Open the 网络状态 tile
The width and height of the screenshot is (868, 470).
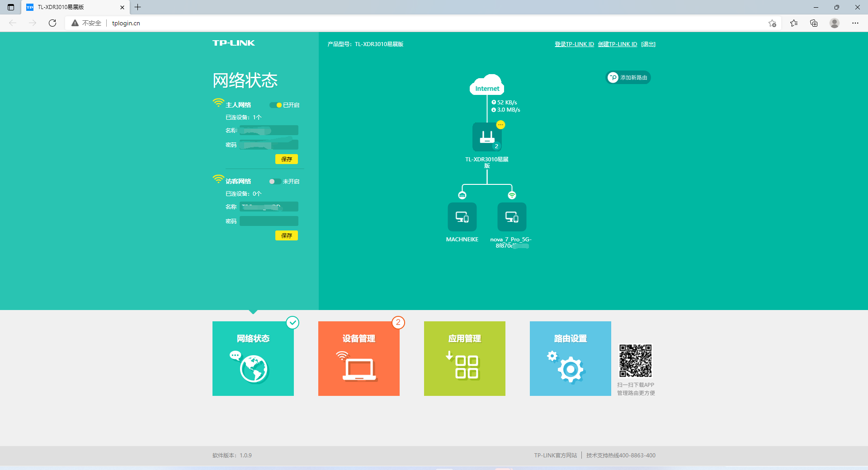[253, 358]
